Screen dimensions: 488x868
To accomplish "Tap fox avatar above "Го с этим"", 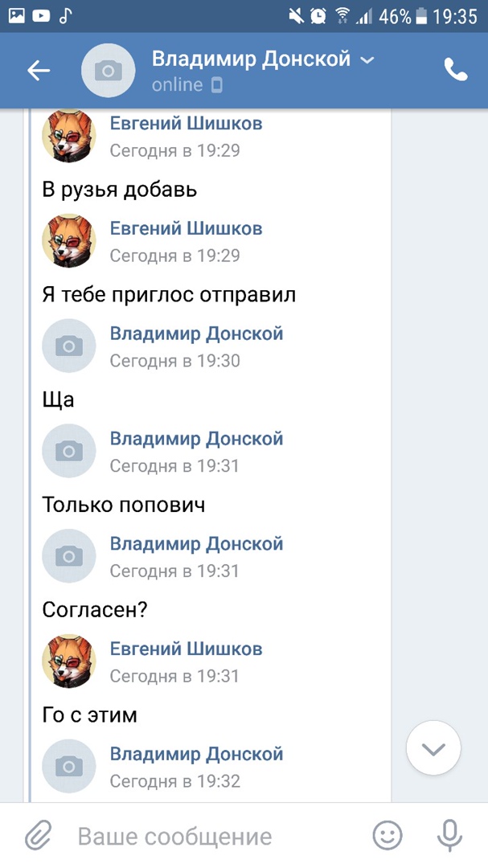I will click(x=69, y=661).
